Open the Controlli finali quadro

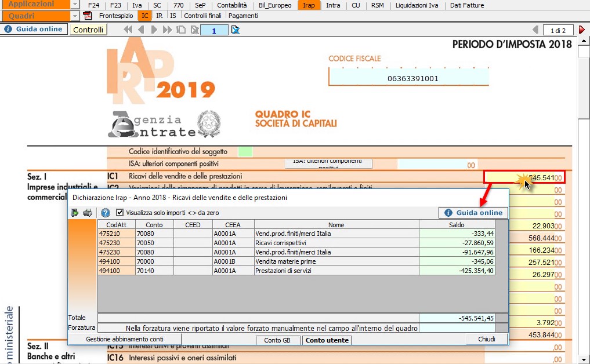(x=203, y=16)
